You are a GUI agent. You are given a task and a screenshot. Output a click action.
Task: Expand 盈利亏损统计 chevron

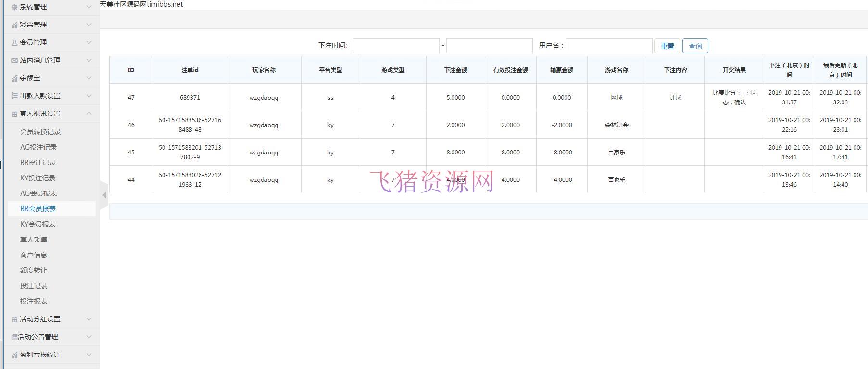tap(89, 355)
